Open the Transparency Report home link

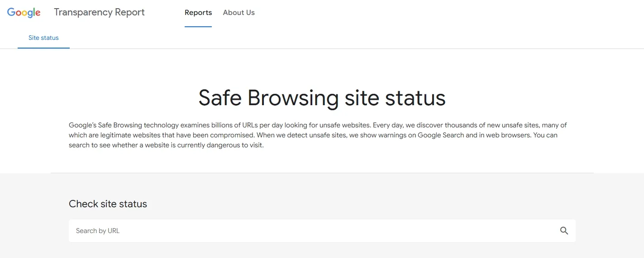coord(99,12)
